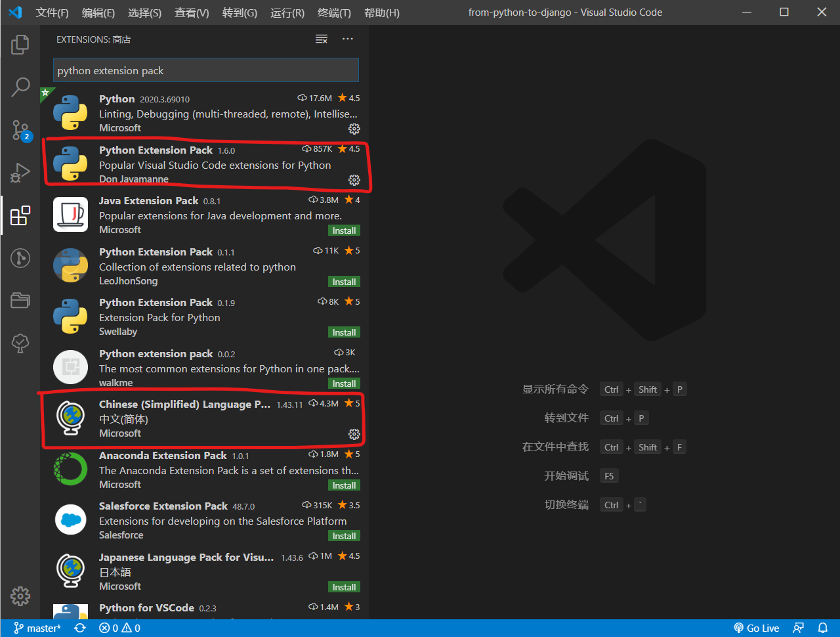Open the 文件(F) menu
The height and width of the screenshot is (637, 840).
52,12
